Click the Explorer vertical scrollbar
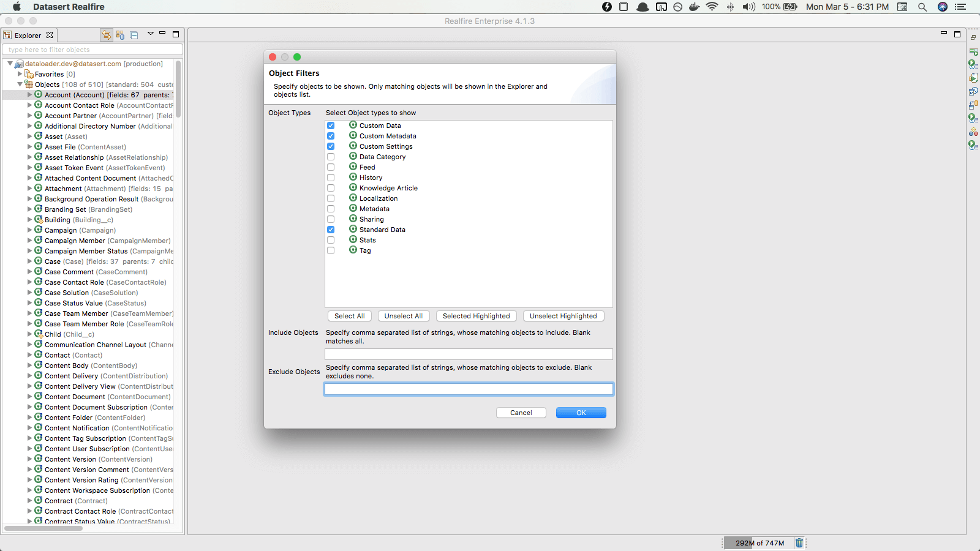Image resolution: width=980 pixels, height=551 pixels. tap(178, 89)
